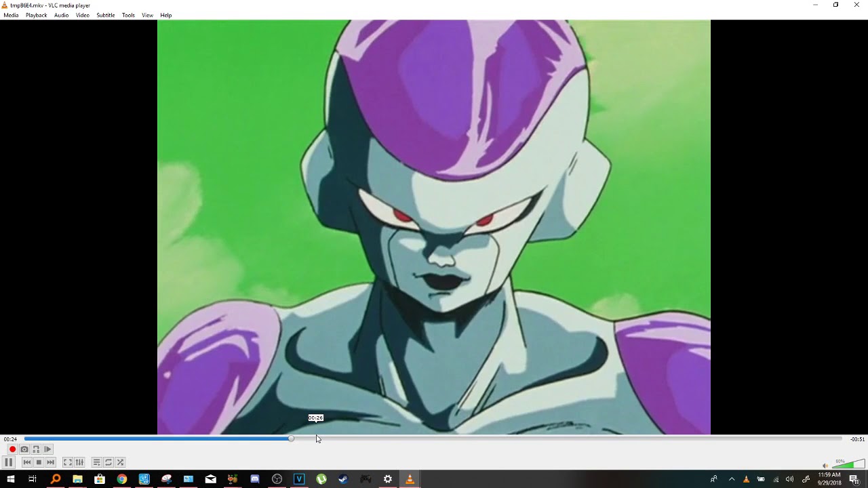Show extended settings and effects

79,462
